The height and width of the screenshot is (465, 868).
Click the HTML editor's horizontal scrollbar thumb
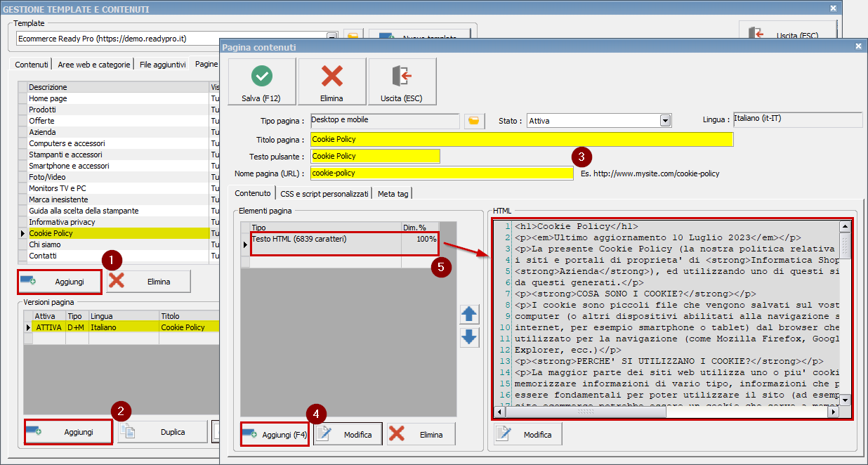click(586, 412)
